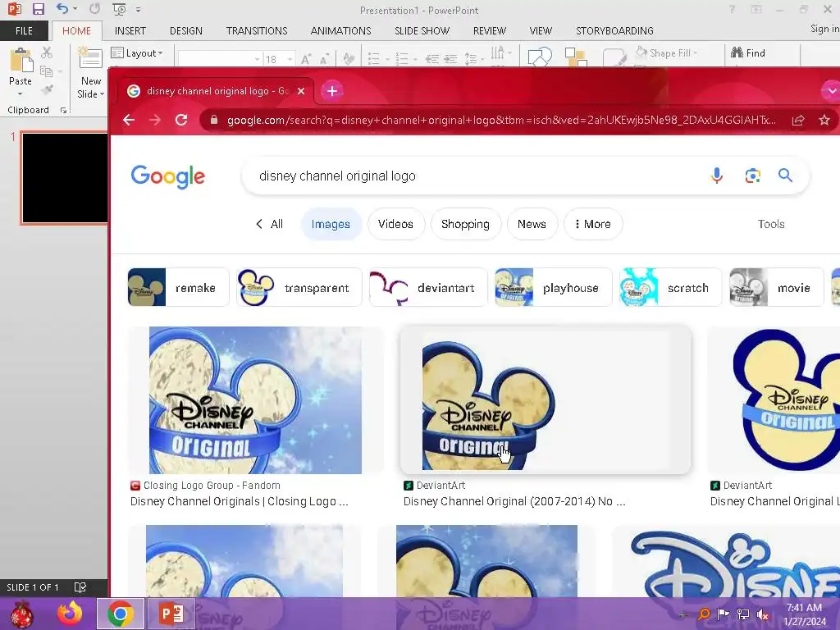
Task: Open the TRANSITIONS ribbon tab
Action: click(x=257, y=30)
